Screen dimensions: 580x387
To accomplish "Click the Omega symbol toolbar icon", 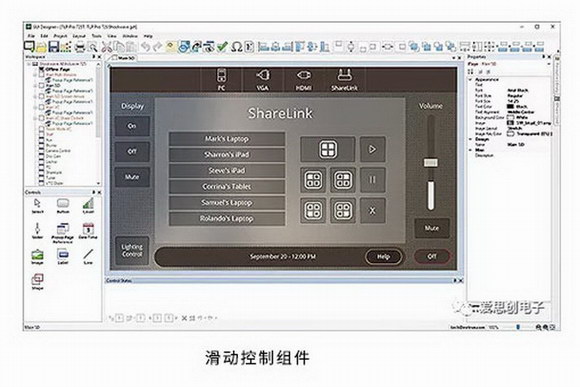I will [236, 47].
